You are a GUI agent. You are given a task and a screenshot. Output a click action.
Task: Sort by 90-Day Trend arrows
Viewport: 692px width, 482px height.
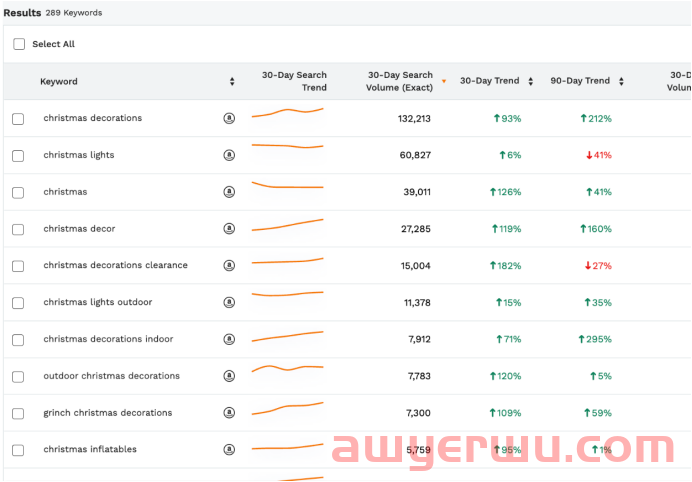621,81
